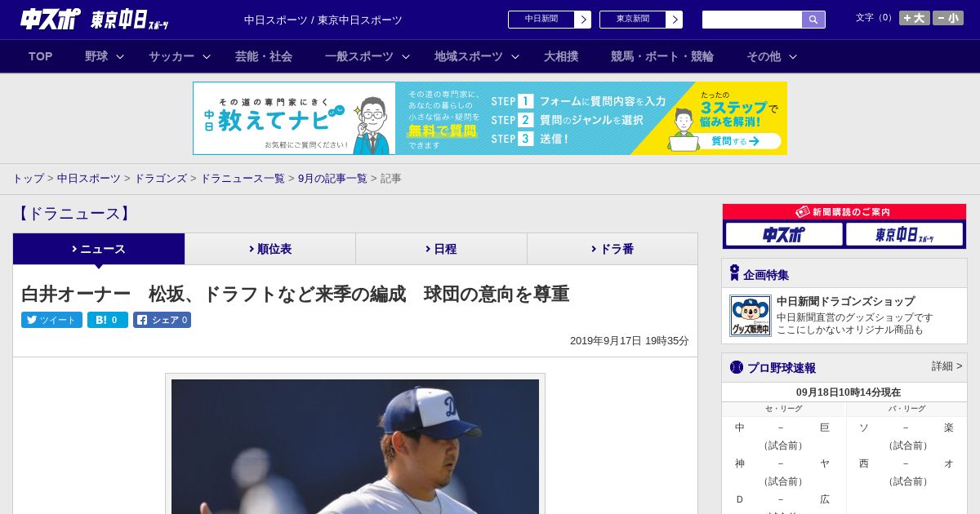Click the グッズ販売中 shop thumbnail icon
This screenshot has width=980, height=514.
pos(751,316)
